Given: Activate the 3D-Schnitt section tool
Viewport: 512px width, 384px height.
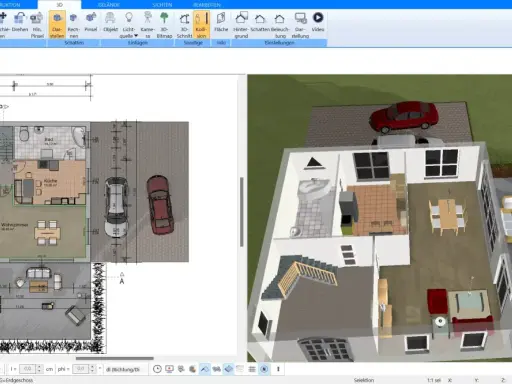Looking at the screenshot, I should point(184,25).
